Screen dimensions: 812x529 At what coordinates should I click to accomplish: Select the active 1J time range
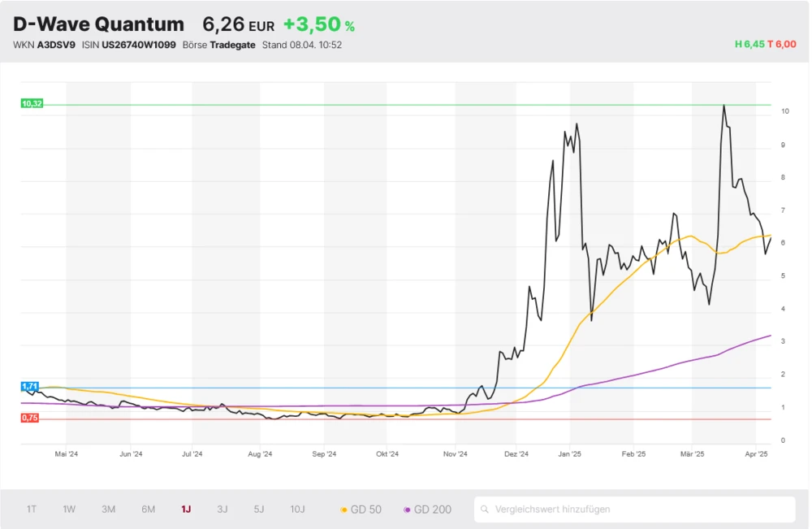(186, 509)
